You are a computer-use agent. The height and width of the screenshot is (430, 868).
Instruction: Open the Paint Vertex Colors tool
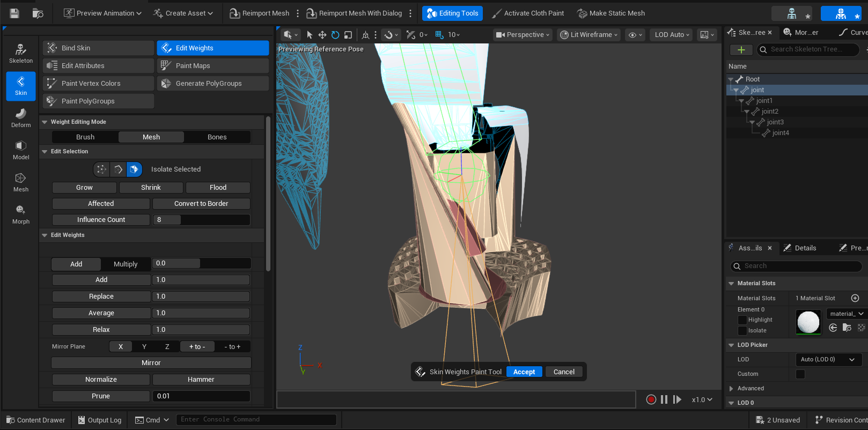[98, 84]
